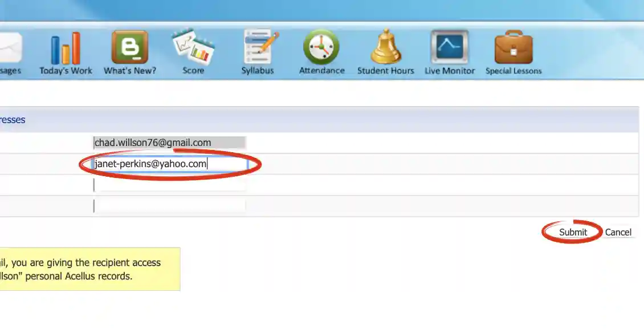Image resolution: width=644 pixels, height=329 pixels.
Task: Click the Student Hours label
Action: coord(386,71)
